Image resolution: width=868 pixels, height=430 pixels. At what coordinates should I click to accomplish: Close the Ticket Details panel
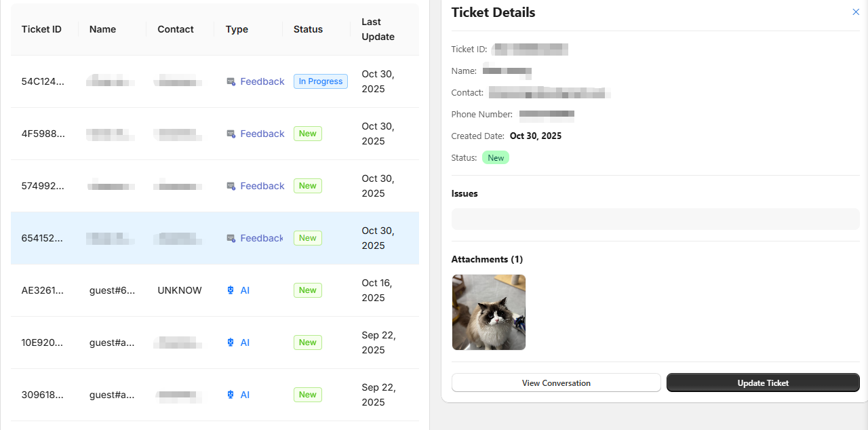pos(856,12)
